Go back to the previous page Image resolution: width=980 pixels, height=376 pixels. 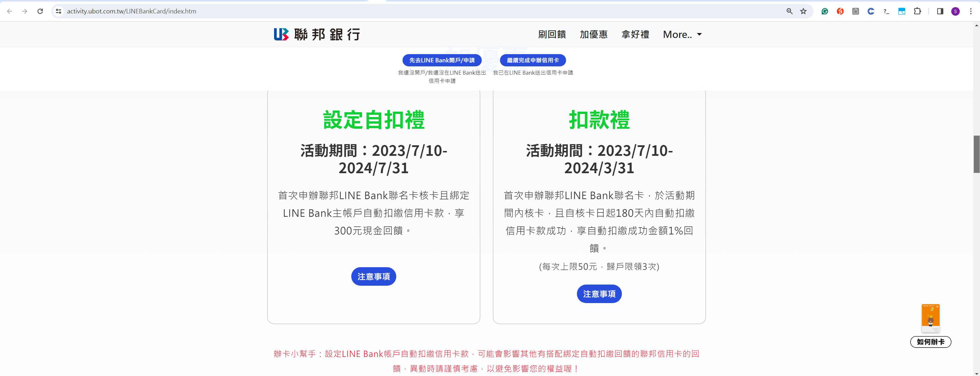tap(9, 11)
